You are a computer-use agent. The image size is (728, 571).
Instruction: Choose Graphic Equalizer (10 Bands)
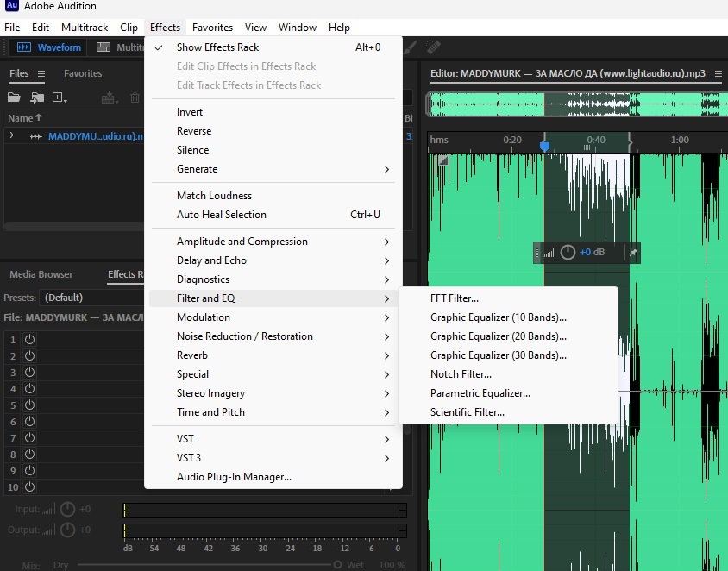498,317
